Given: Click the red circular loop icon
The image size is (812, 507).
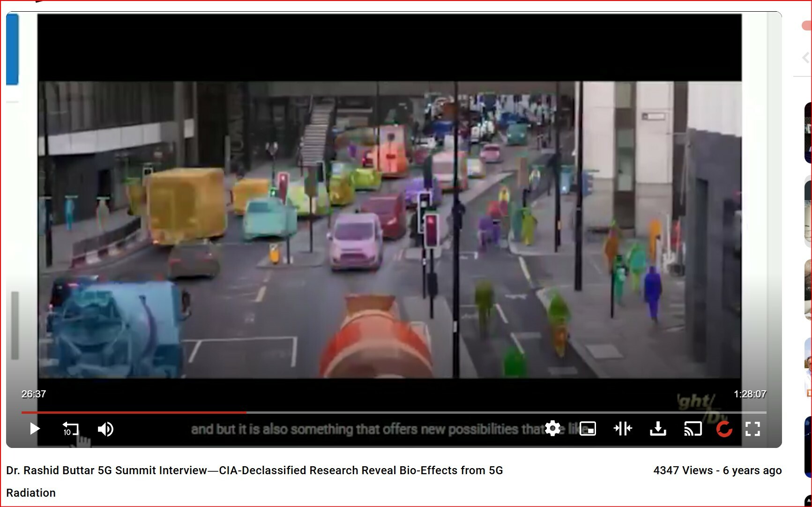Looking at the screenshot, I should (724, 428).
